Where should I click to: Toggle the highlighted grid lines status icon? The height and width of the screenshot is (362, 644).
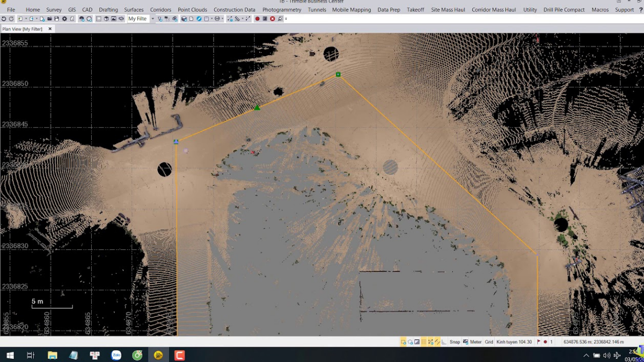pos(423,342)
